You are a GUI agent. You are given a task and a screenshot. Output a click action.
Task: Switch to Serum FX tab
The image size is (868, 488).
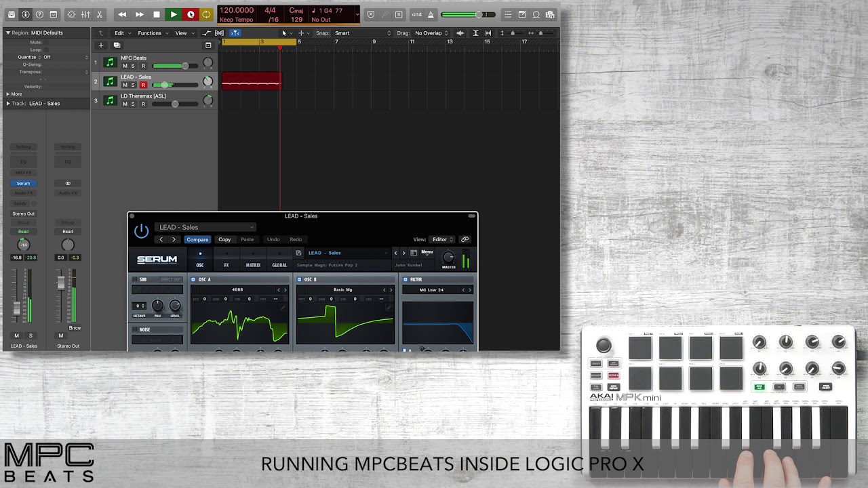226,260
